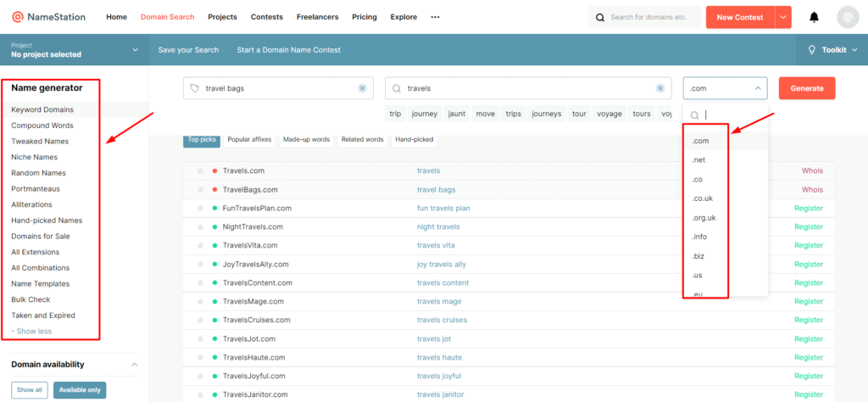Select the Made-up words filter
868x402 pixels.
(x=306, y=140)
